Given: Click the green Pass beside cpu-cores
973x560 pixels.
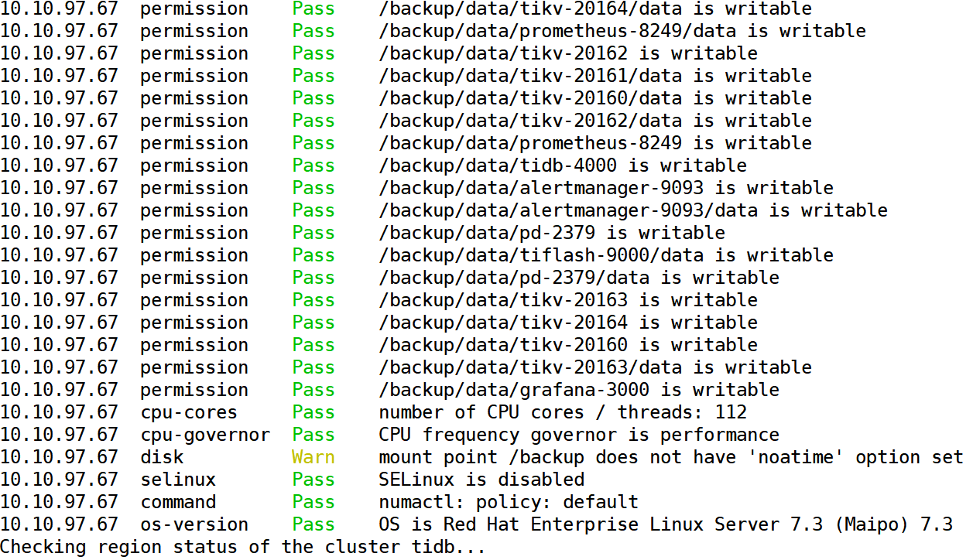Looking at the screenshot, I should coord(313,412).
